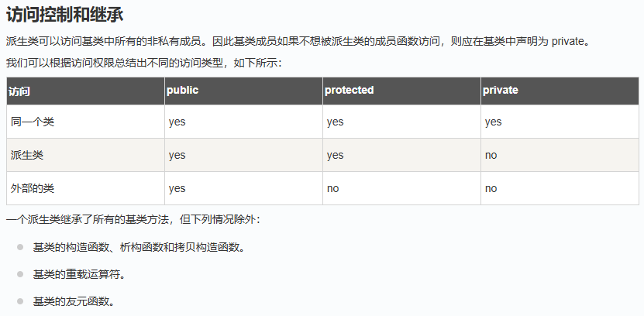Click the protected column header
Image resolution: width=644 pixels, height=316 pixels.
click(x=349, y=91)
